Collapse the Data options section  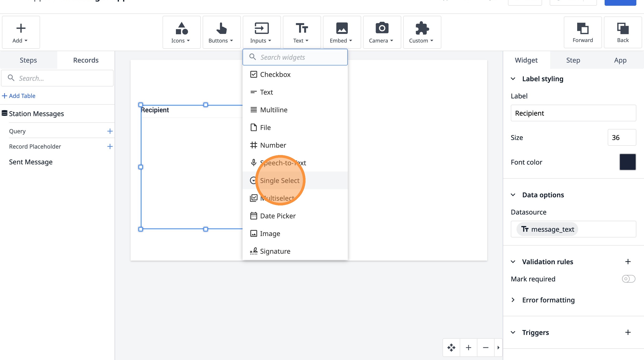click(x=513, y=195)
